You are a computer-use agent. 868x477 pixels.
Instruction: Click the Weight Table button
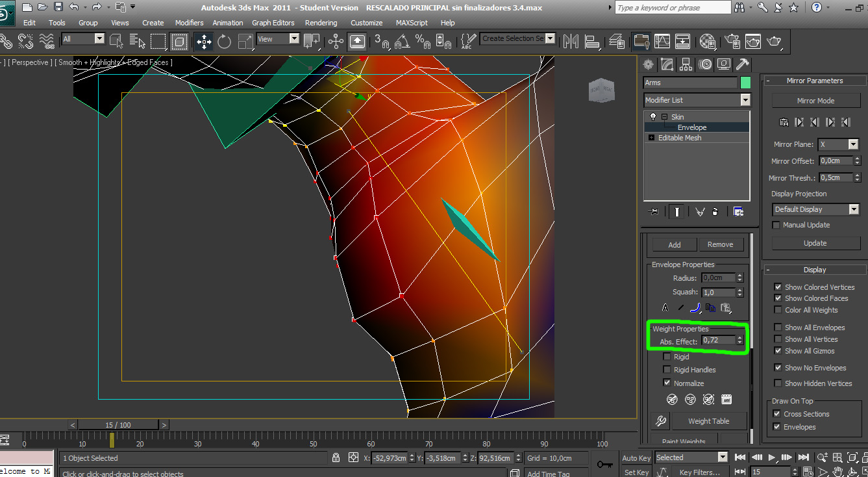[x=708, y=421]
